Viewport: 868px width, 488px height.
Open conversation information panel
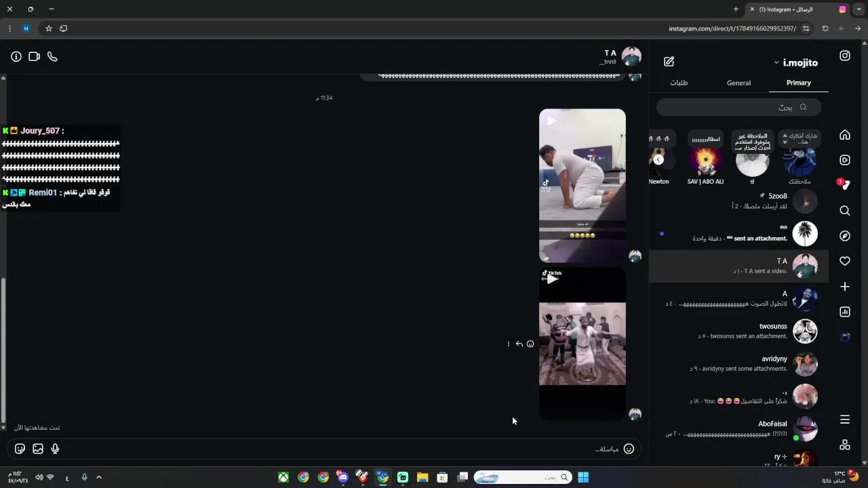(16, 56)
